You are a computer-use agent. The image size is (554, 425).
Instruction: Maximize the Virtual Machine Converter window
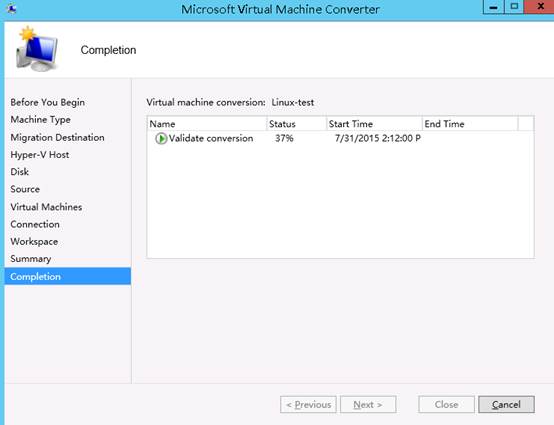pyautogui.click(x=514, y=7)
